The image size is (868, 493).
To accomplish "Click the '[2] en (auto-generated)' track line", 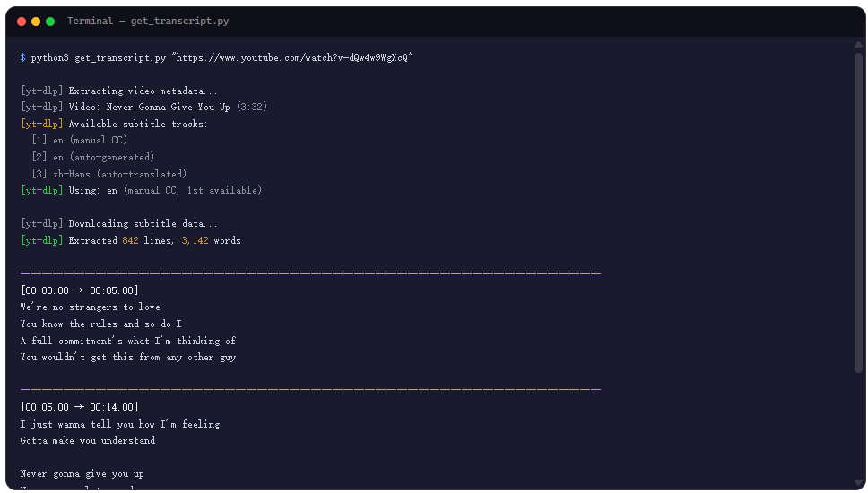I will pos(93,157).
